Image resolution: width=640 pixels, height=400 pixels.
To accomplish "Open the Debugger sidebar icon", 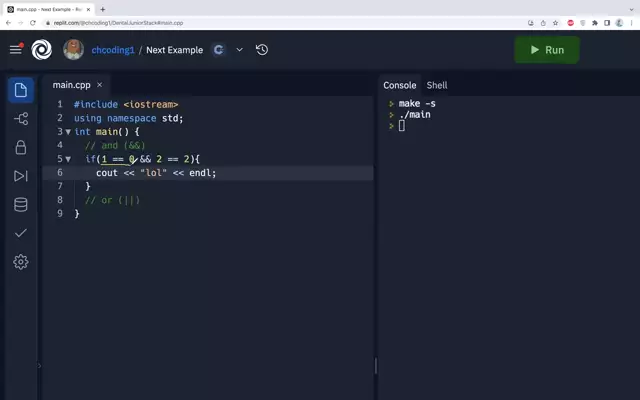I will coord(21,176).
